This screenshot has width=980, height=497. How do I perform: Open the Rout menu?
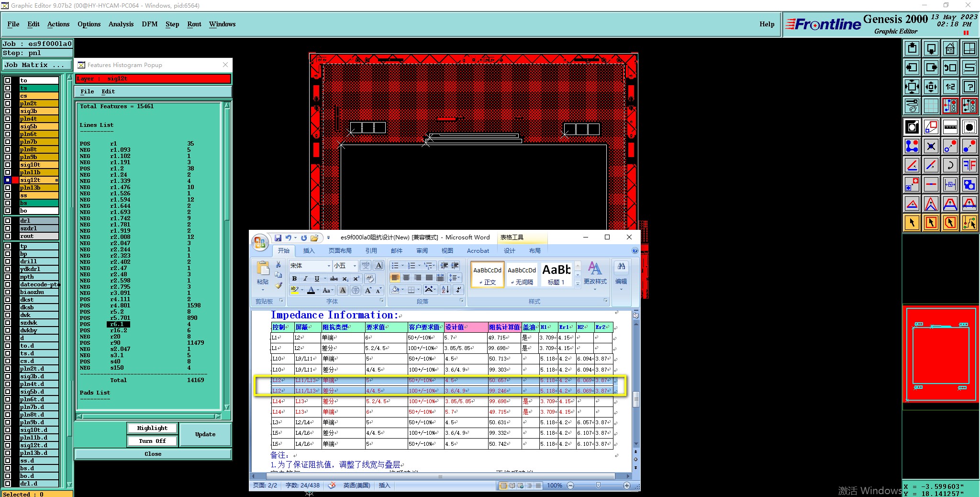[194, 24]
